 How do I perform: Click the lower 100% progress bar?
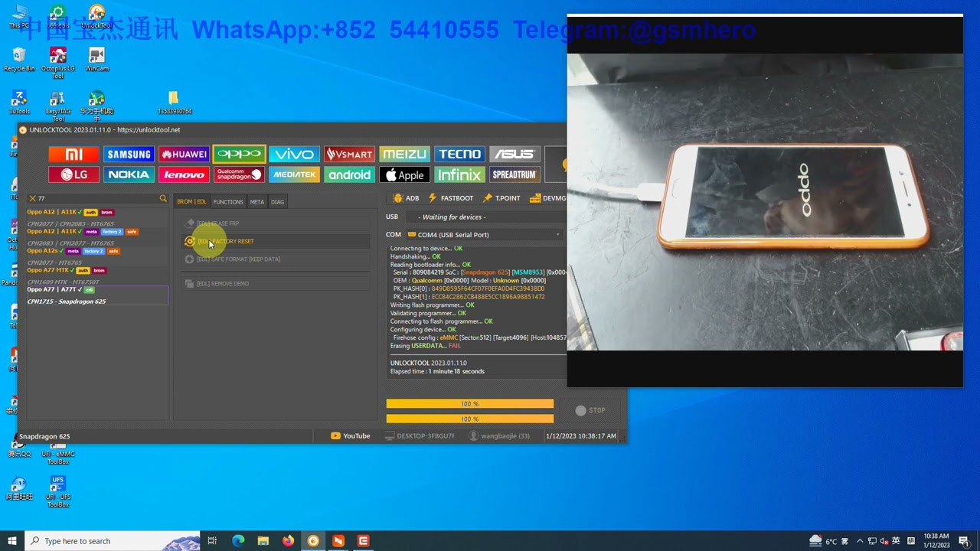pyautogui.click(x=469, y=419)
